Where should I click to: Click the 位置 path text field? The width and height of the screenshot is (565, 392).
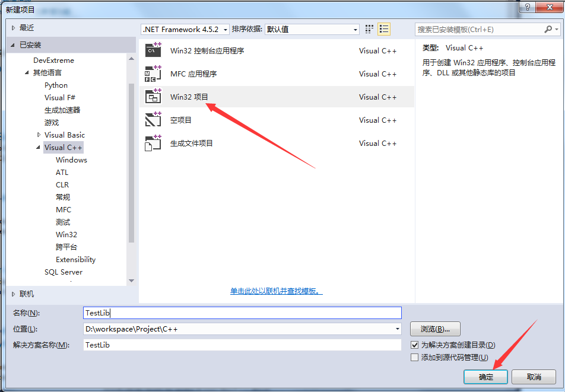tap(238, 329)
